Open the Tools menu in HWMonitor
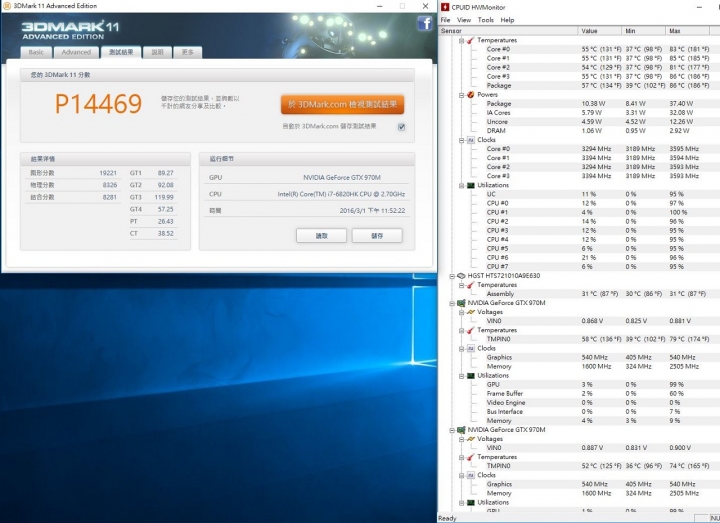The height and width of the screenshot is (523, 720). click(486, 20)
